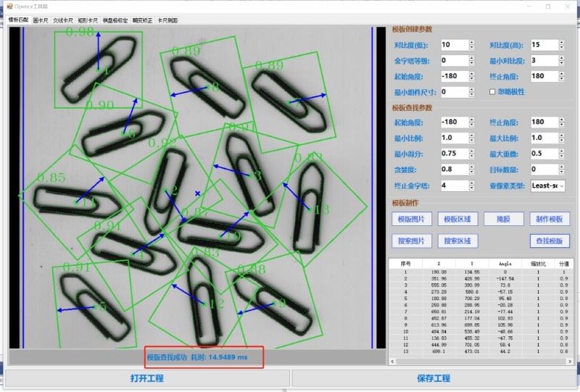580x392 pixels.
Task: Click the 序号 column header
Action: pos(405,264)
